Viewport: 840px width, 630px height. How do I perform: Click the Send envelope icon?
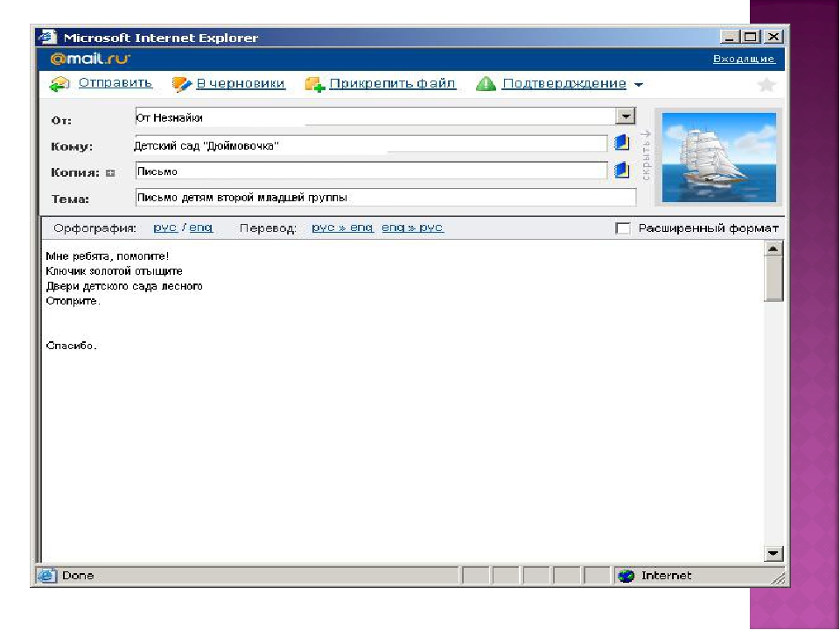(59, 84)
